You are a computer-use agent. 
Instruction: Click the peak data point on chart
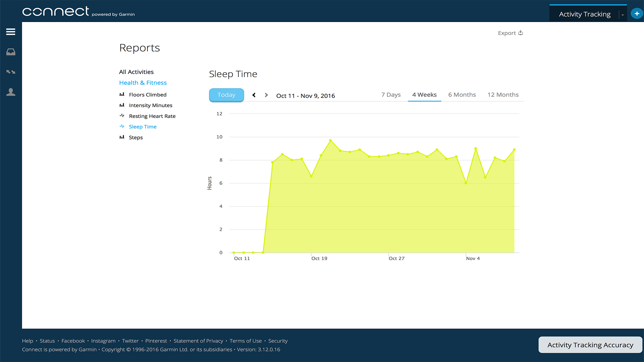point(330,140)
